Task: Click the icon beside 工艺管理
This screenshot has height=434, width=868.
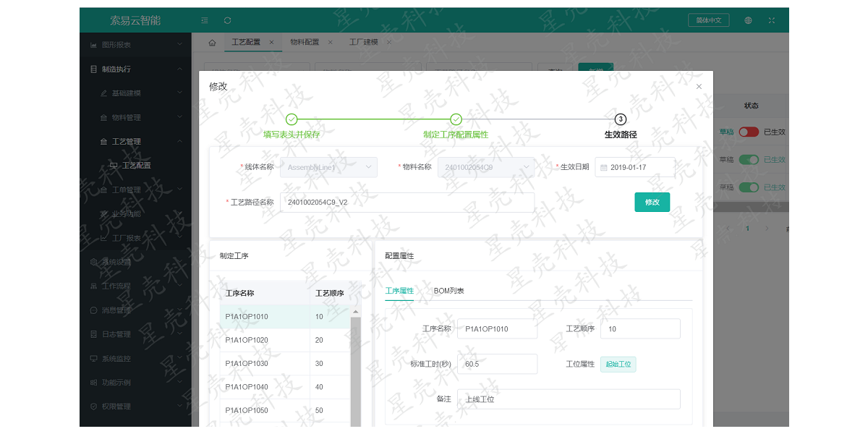Action: pos(103,141)
